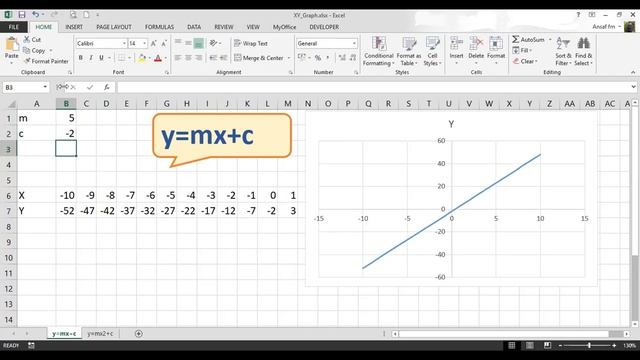Center cell text horizontally
This screenshot has width=640, height=360.
188,58
